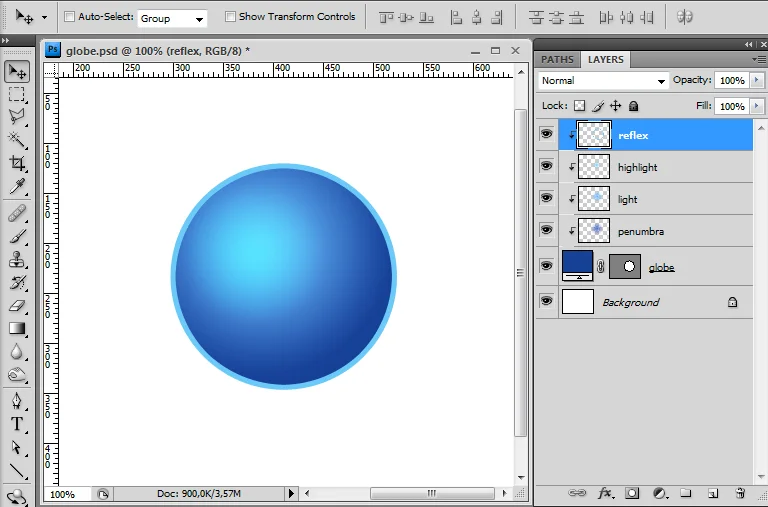Screen dimensions: 768x507
Task: Click Link layers icon at panel bottom
Action: point(577,493)
